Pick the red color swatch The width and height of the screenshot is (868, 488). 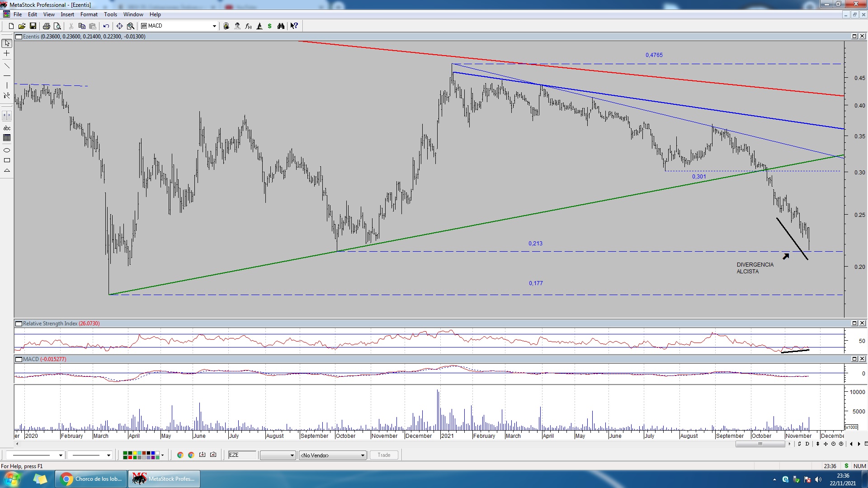130,457
